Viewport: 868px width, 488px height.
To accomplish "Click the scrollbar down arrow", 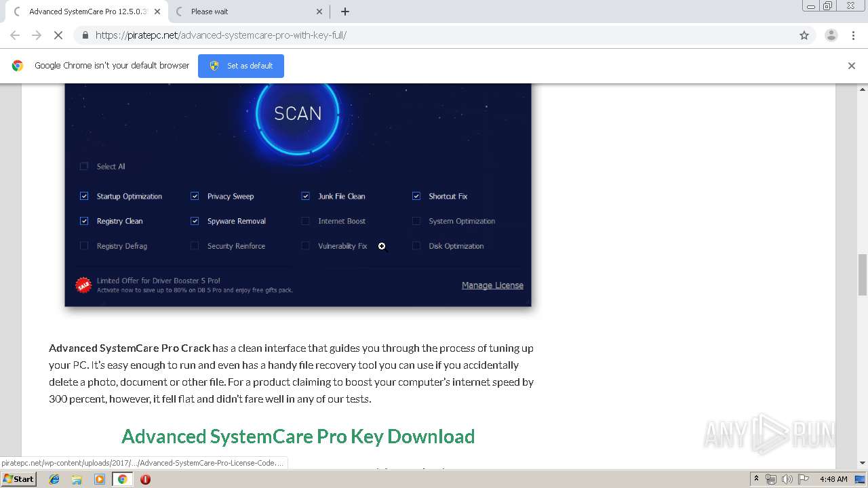I will click(863, 464).
